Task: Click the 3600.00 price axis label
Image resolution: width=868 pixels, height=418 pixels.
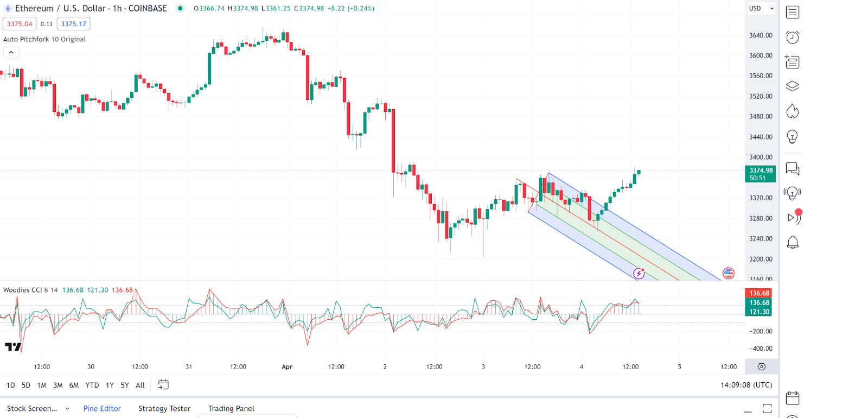Action: click(x=761, y=55)
